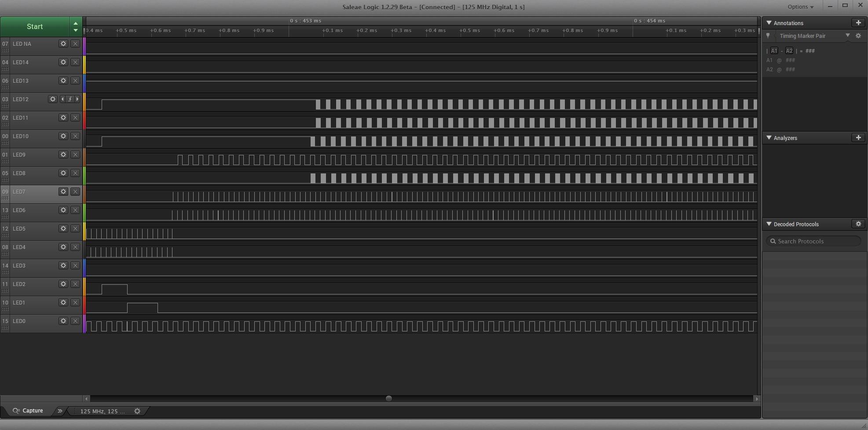
Task: Click the next-edge arrow on LED12
Action: pos(78,99)
